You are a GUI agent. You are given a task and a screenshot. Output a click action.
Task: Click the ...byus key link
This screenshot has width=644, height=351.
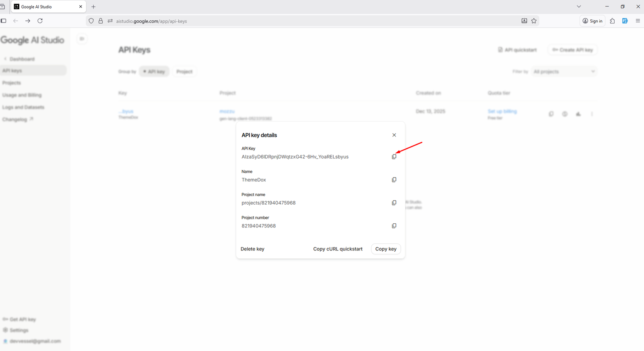pos(126,111)
